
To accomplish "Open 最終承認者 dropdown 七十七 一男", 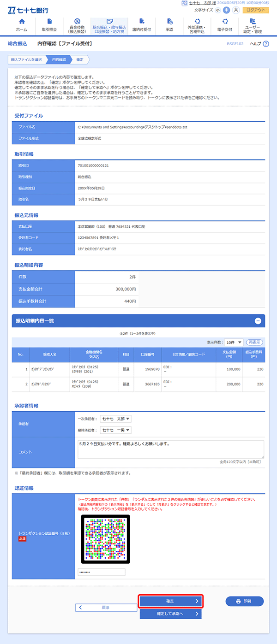I will 116,430.
